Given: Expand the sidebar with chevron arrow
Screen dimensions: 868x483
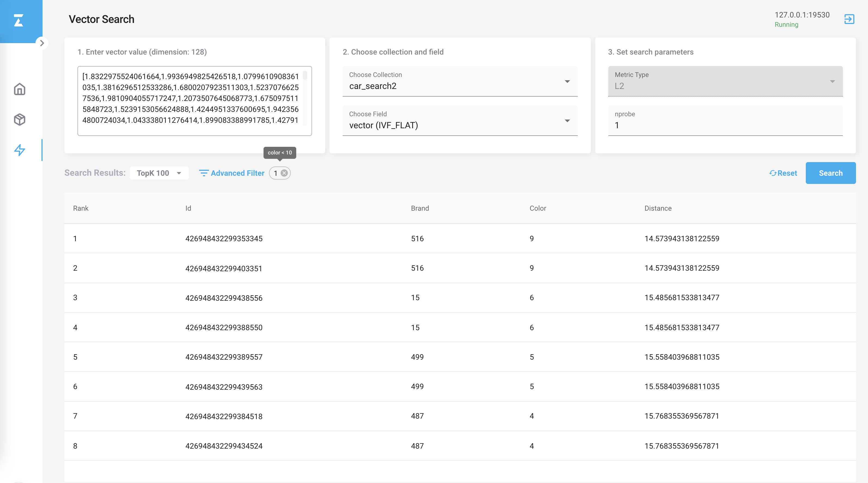Looking at the screenshot, I should [x=42, y=43].
